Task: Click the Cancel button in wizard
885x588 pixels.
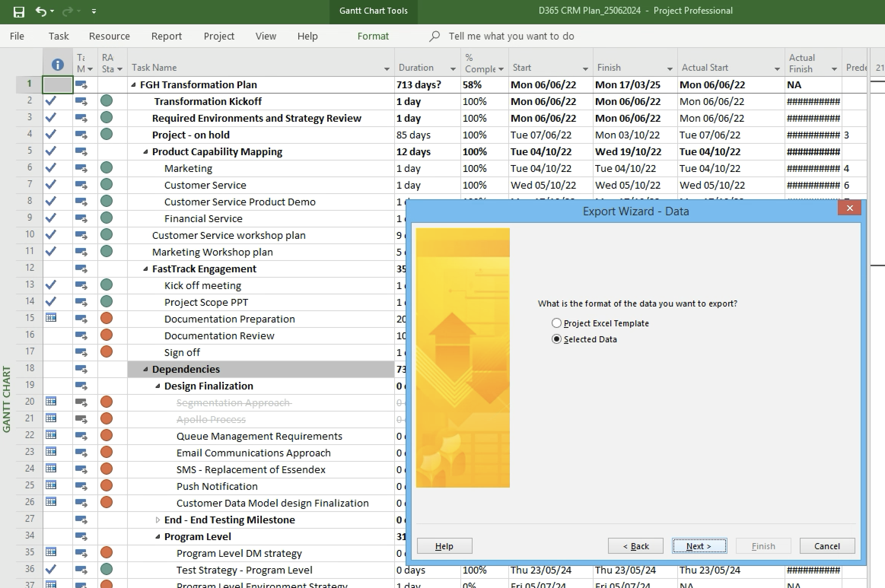Action: tap(827, 546)
